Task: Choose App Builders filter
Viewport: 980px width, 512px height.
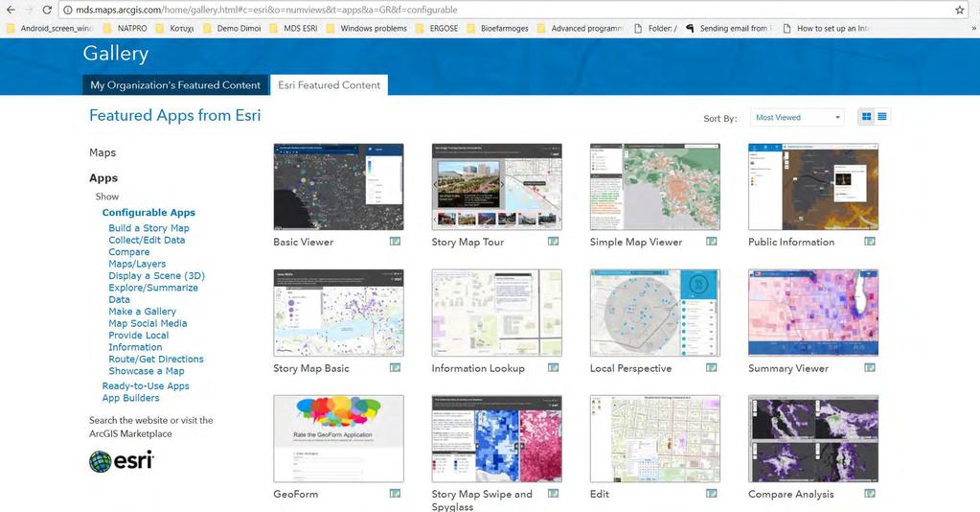Action: (x=130, y=398)
